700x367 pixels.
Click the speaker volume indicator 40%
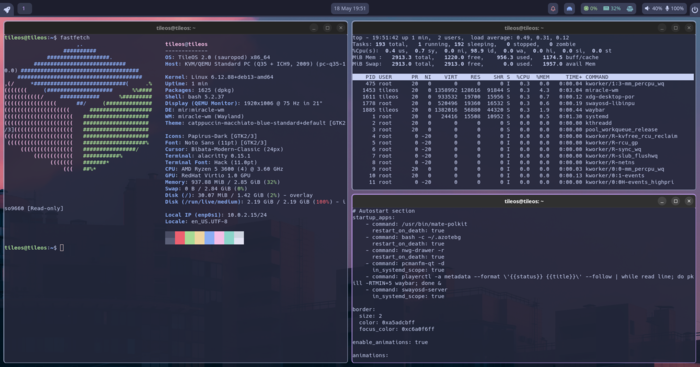[x=653, y=8]
